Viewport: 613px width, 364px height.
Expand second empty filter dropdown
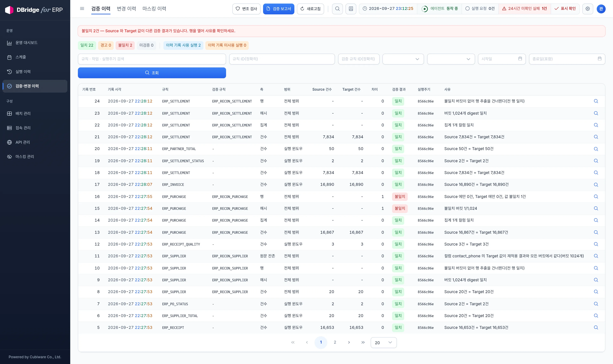pos(451,59)
